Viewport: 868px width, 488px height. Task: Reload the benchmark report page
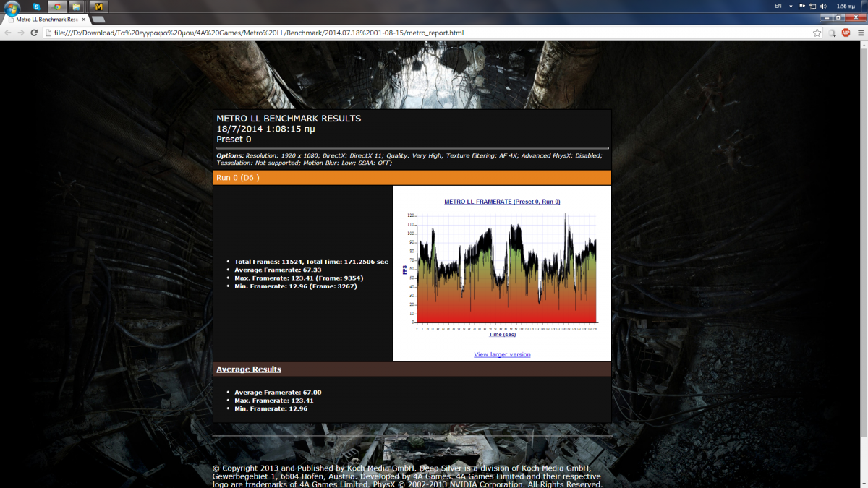coord(34,33)
